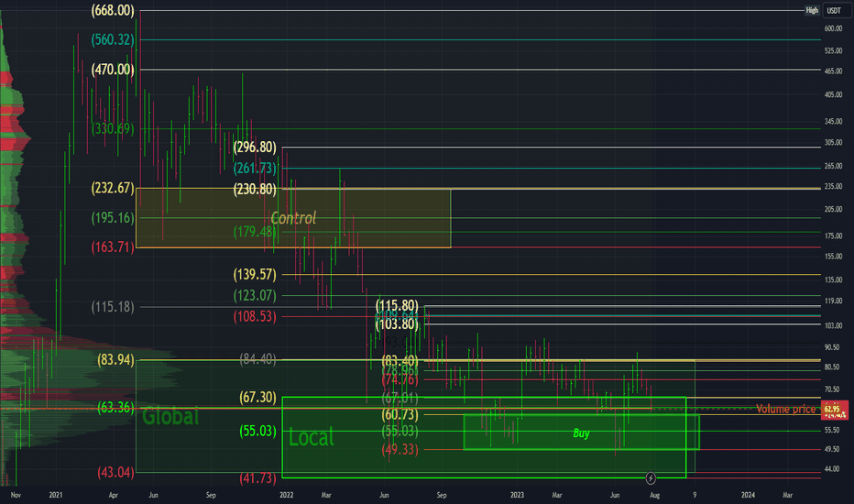Select the 'Local' zone label

tap(311, 437)
